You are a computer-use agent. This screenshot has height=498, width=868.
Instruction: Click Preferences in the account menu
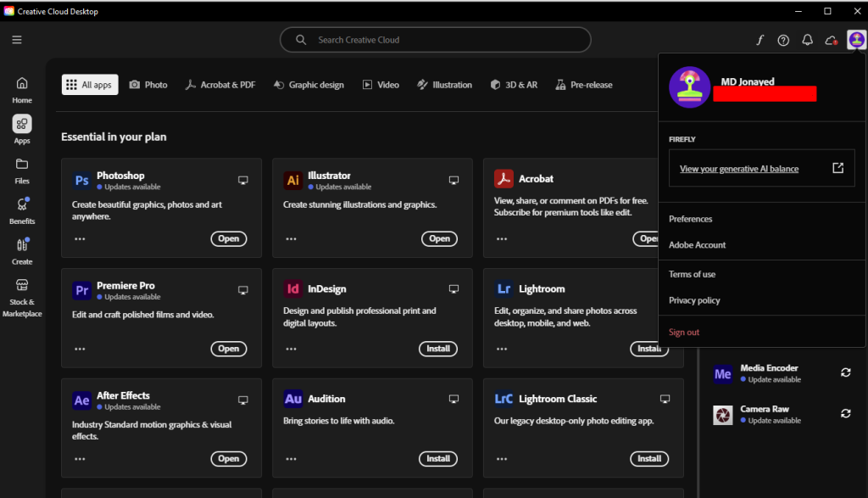click(x=691, y=219)
